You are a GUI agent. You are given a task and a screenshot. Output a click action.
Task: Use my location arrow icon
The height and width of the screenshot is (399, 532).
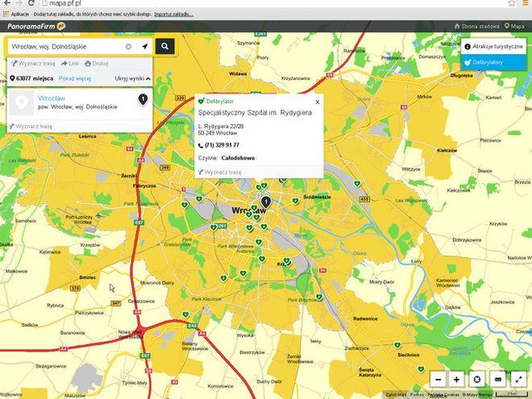(145, 47)
